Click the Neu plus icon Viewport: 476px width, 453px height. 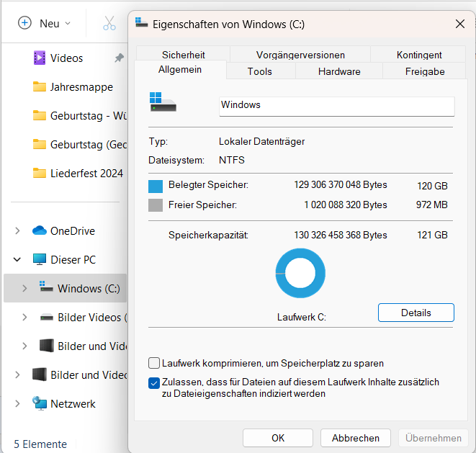[24, 23]
